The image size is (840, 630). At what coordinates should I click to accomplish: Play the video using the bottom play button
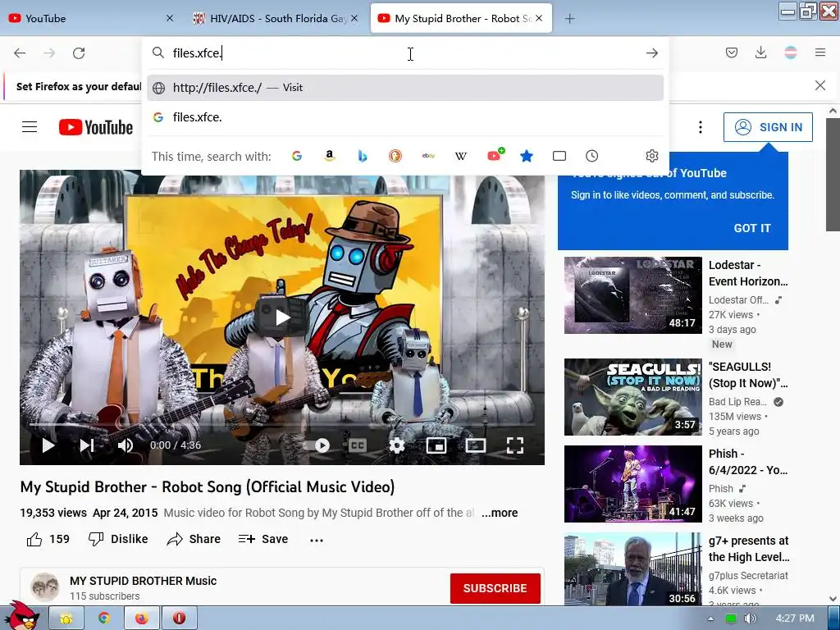48,445
